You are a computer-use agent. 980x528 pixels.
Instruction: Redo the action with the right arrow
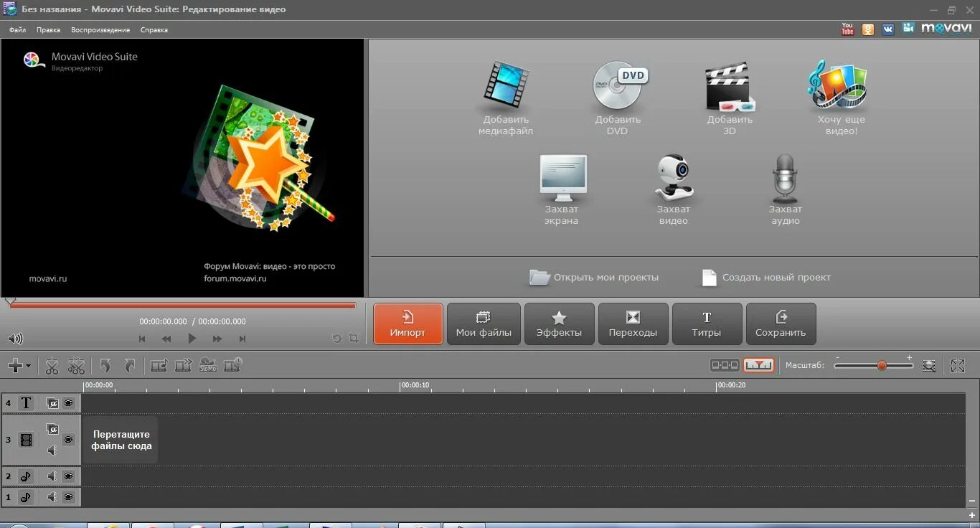click(x=130, y=366)
